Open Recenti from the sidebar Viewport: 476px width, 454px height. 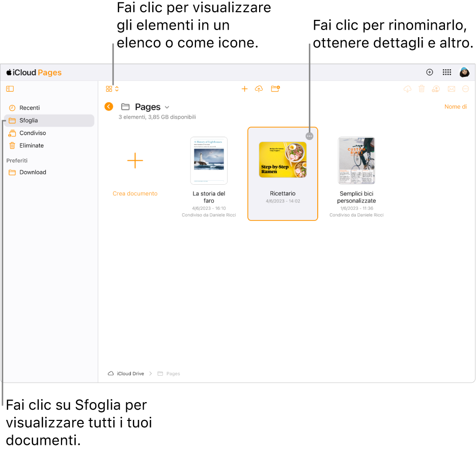29,107
